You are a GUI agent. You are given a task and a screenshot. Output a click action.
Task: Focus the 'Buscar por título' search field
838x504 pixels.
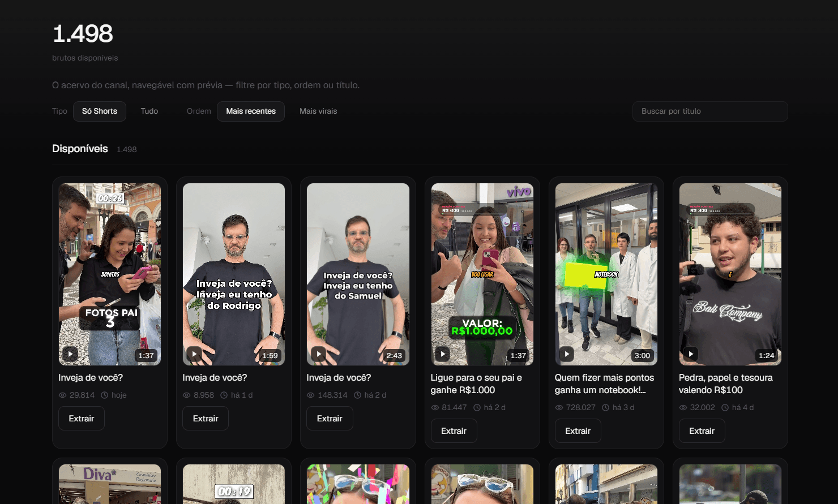coord(710,111)
